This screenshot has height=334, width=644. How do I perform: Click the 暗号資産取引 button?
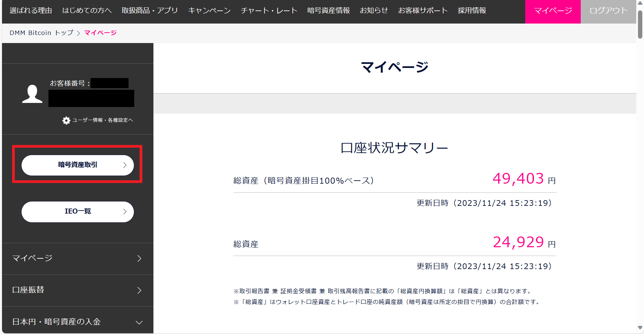point(78,165)
